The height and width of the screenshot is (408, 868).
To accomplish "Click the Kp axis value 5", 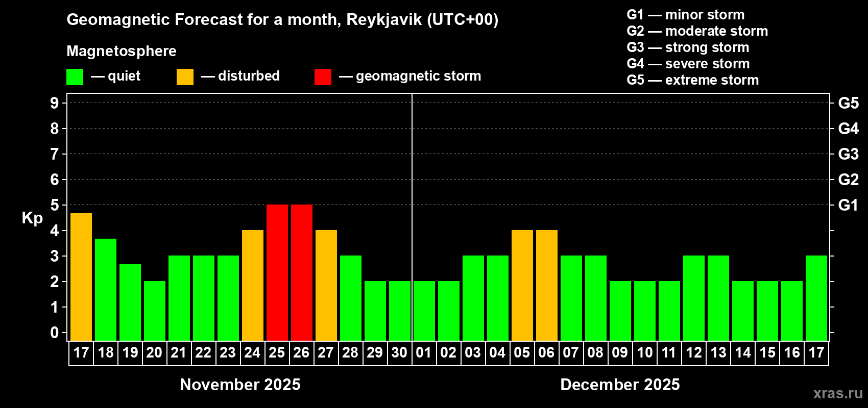I will pos(55,205).
